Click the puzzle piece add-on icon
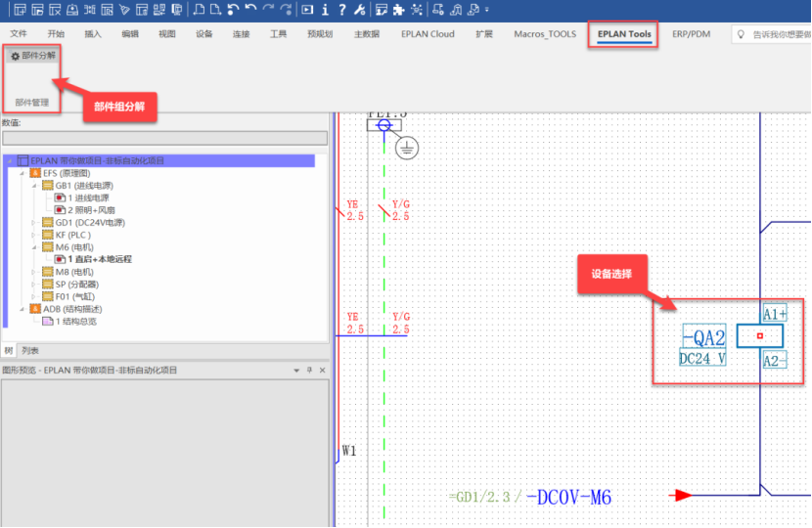Screen dimensions: 812x528 398,10
